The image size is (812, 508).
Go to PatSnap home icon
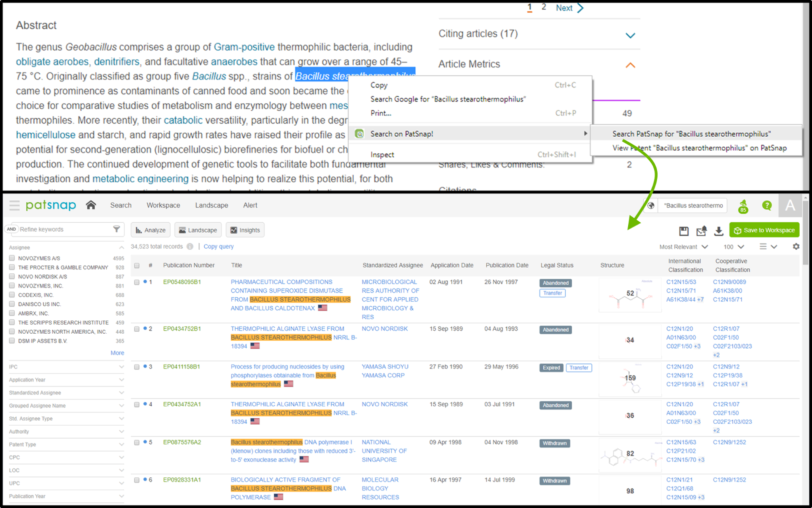[91, 205]
